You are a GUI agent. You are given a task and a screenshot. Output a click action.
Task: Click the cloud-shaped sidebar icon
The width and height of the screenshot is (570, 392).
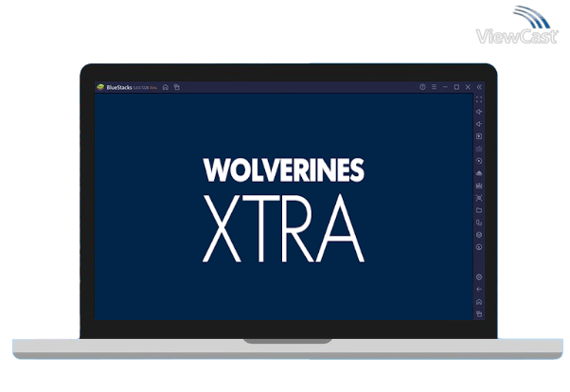point(479,173)
